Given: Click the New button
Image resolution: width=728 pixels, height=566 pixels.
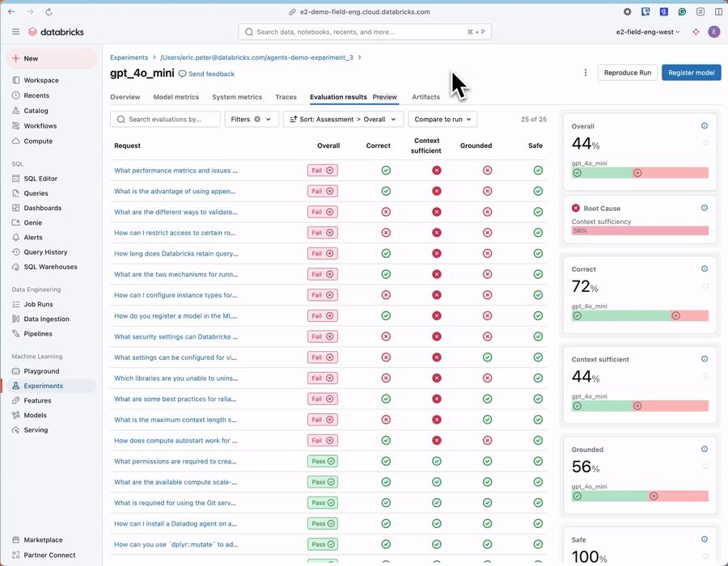Looking at the screenshot, I should [51, 58].
